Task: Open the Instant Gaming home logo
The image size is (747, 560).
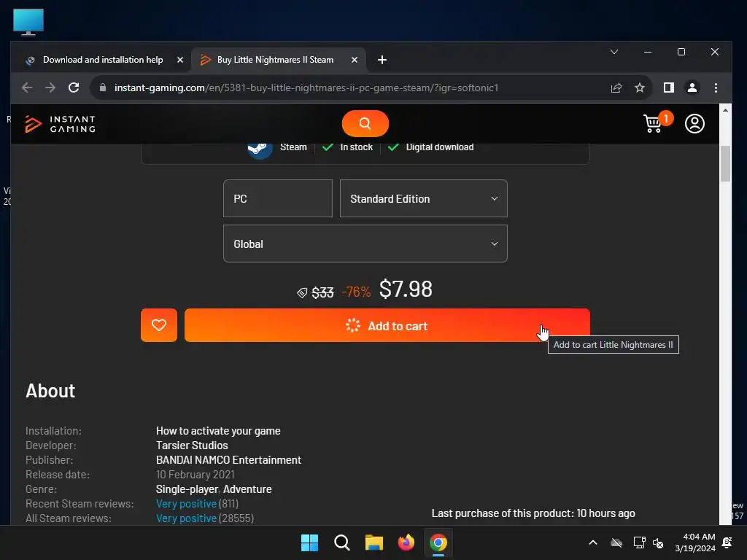Action: (60, 124)
